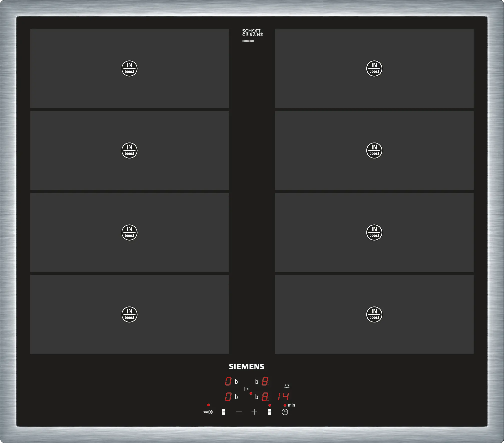This screenshot has width=504, height=443.
Task: Tap the third-right IN boost icon
Action: [x=374, y=232]
